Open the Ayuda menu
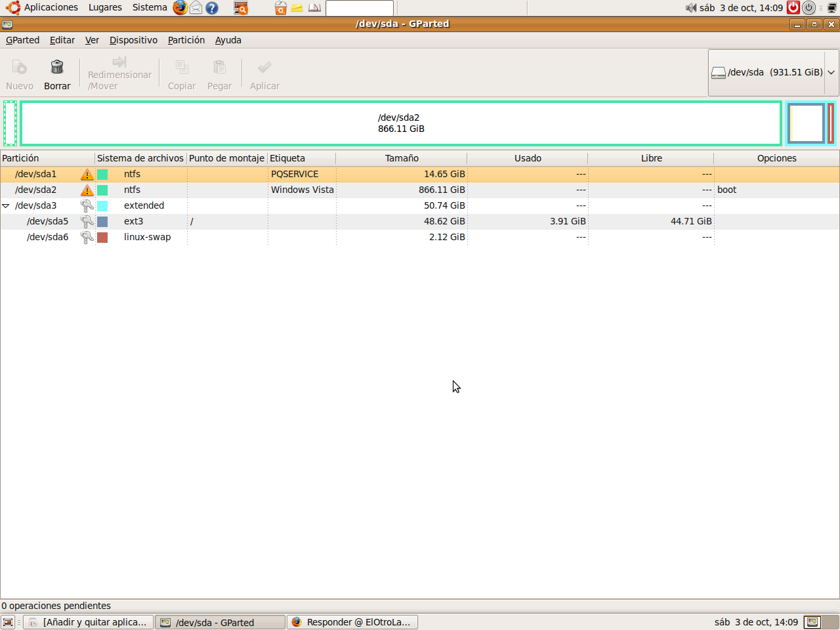 pyautogui.click(x=228, y=40)
